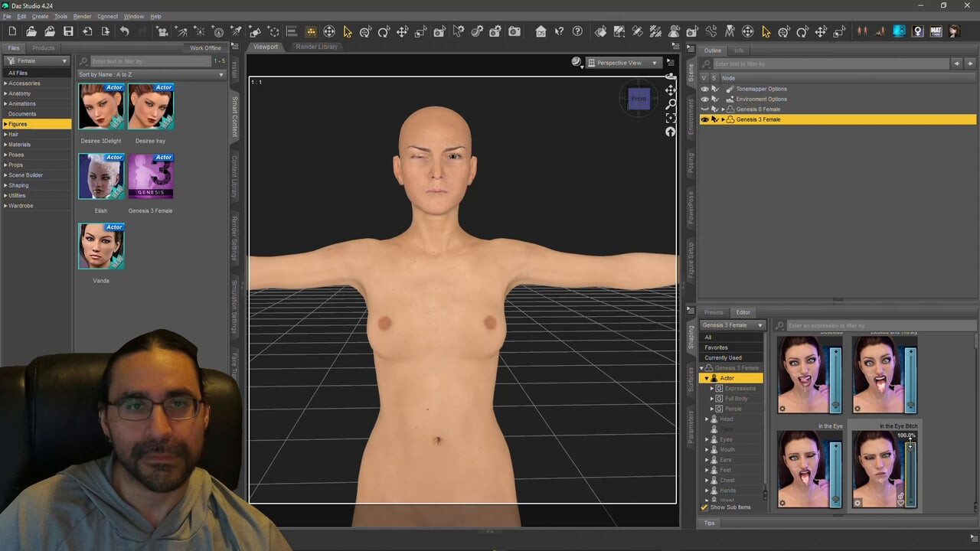Viewport: 980px width, 551px height.
Task: Click the viewport orbit control icon
Action: tap(671, 77)
